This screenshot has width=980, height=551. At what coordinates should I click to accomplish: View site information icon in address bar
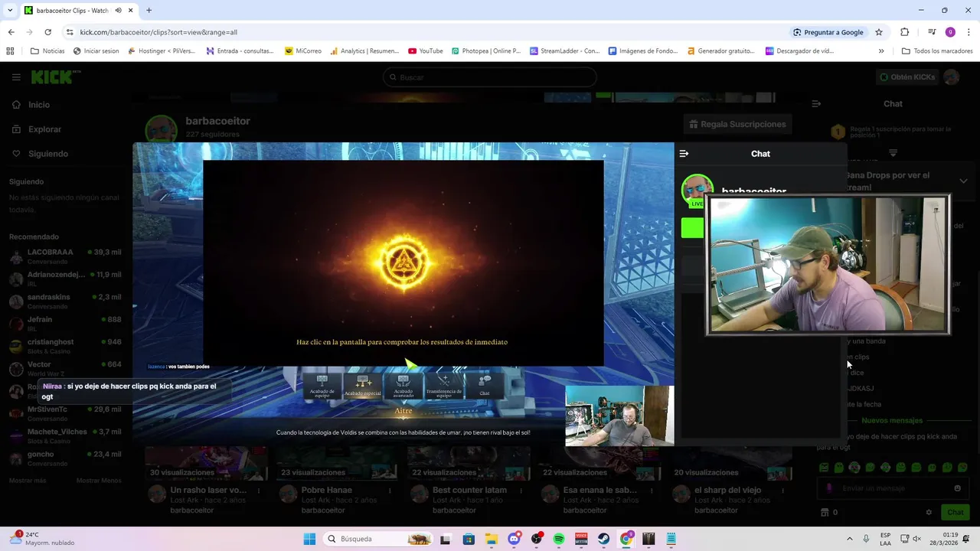coord(70,32)
